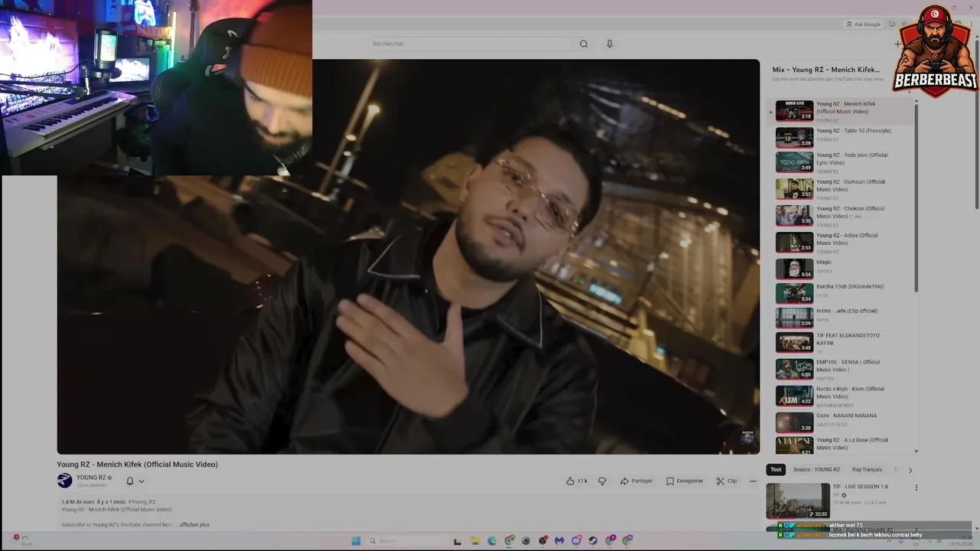Image resolution: width=980 pixels, height=551 pixels.
Task: Open Steam from the taskbar
Action: pyautogui.click(x=593, y=541)
